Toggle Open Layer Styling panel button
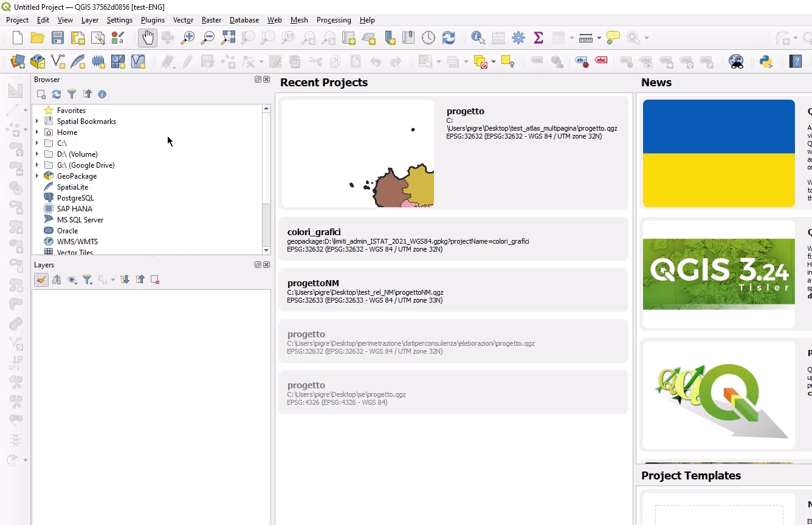The height and width of the screenshot is (525, 812). click(41, 280)
